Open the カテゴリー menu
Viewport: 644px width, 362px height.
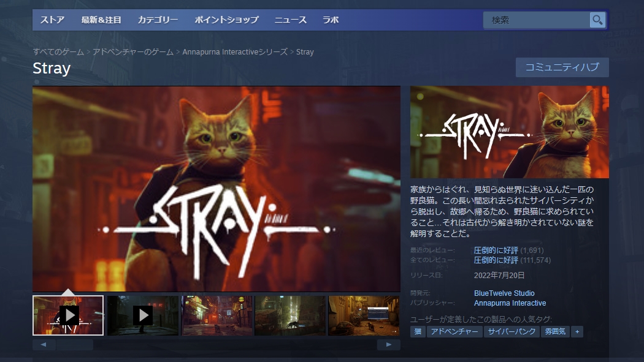pos(158,20)
